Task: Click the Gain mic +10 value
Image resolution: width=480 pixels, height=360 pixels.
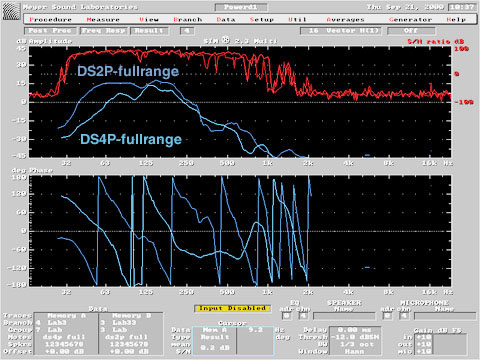Action: (424, 351)
